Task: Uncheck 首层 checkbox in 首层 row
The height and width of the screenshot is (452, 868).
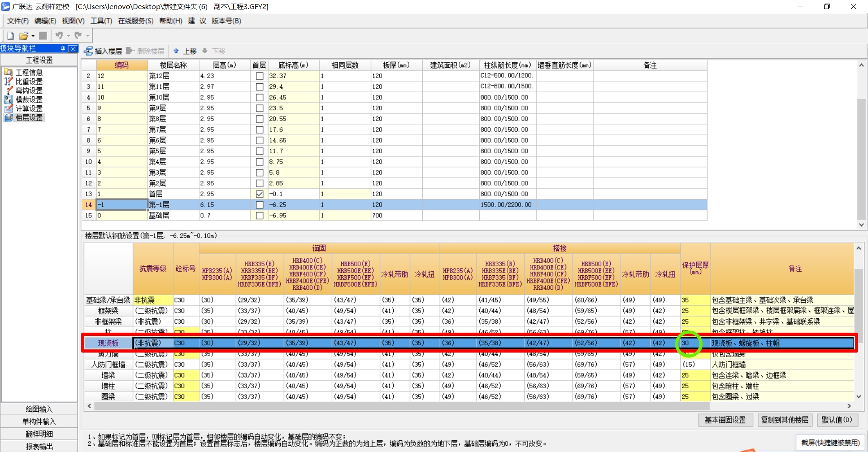Action: tap(259, 194)
